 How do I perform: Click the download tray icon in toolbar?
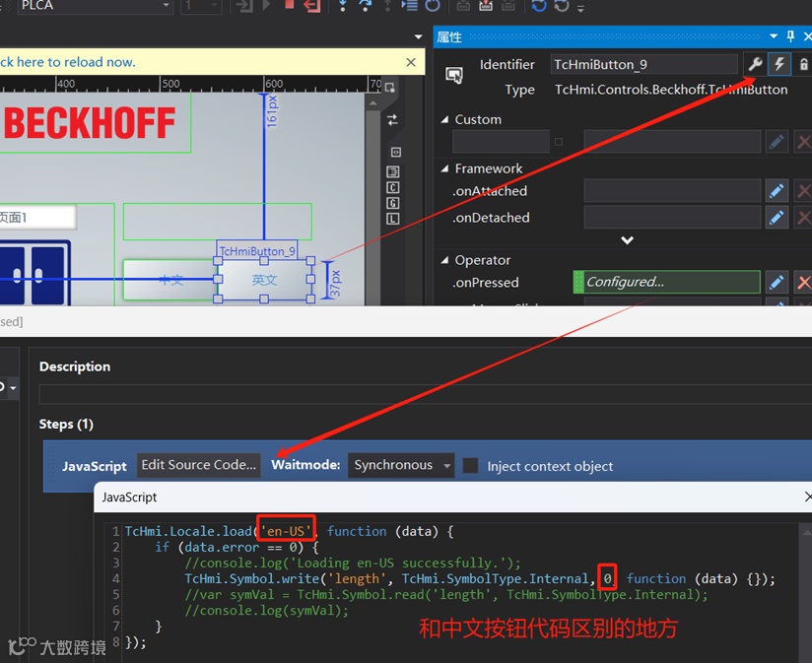(x=485, y=5)
